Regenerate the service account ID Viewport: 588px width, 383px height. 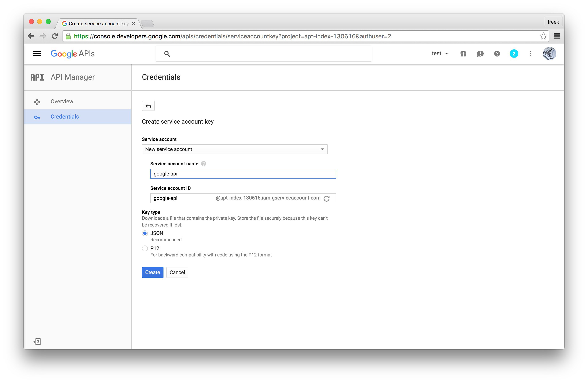tap(327, 198)
